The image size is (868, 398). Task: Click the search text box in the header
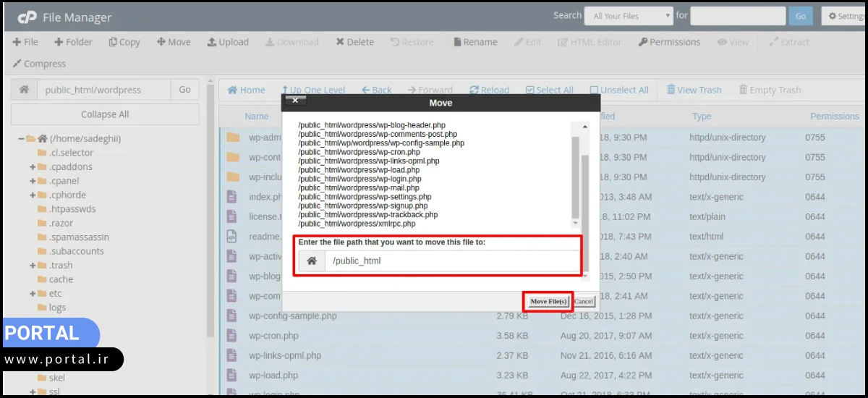pos(738,16)
